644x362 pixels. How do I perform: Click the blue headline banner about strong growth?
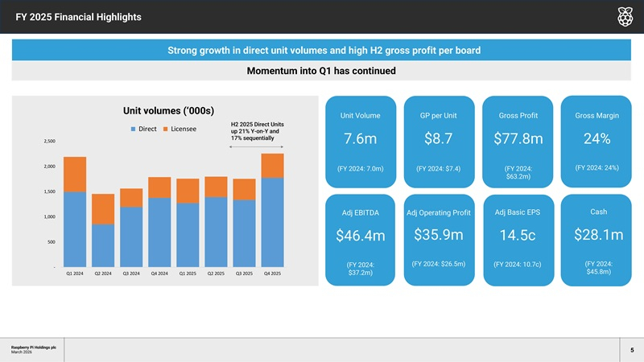[322, 51]
